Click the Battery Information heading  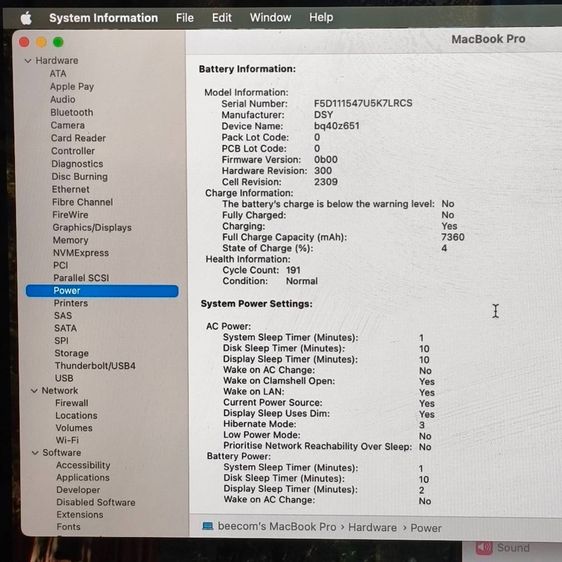point(247,69)
